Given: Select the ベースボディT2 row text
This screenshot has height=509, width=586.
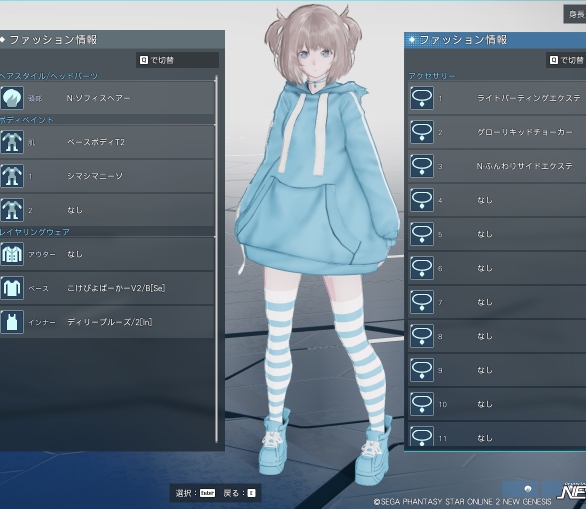Looking at the screenshot, I should (x=96, y=142).
